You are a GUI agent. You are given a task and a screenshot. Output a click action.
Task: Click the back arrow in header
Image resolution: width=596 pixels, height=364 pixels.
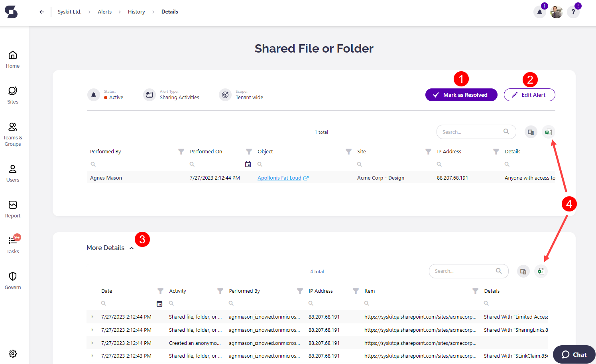(x=42, y=12)
